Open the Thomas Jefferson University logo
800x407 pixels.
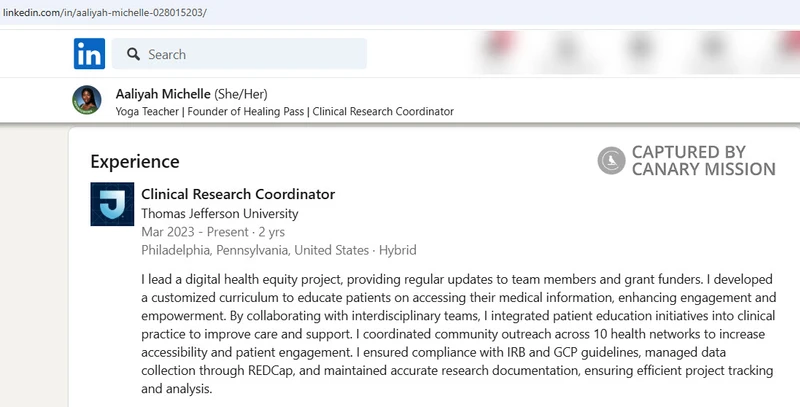[x=112, y=204]
